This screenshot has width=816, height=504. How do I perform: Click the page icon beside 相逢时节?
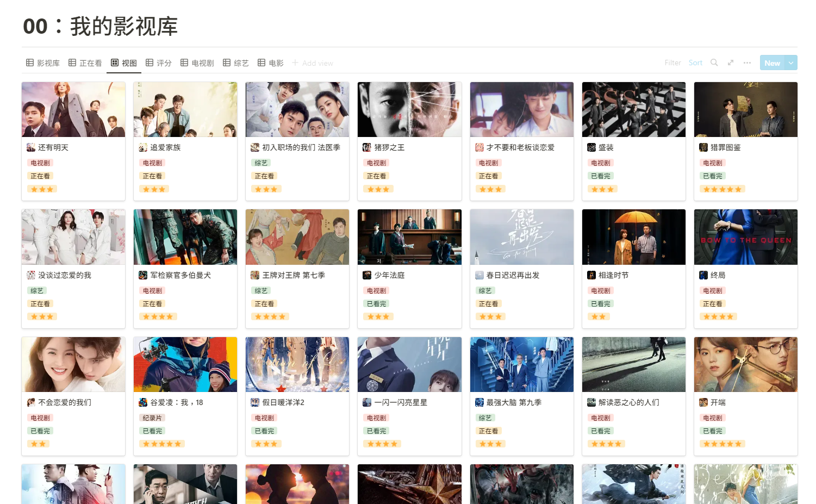tap(591, 275)
